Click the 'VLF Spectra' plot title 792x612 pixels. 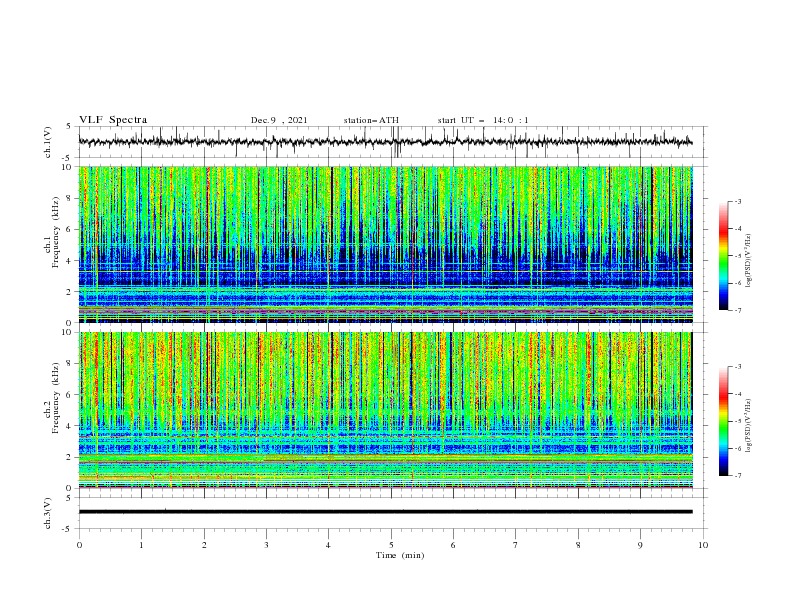pos(113,120)
